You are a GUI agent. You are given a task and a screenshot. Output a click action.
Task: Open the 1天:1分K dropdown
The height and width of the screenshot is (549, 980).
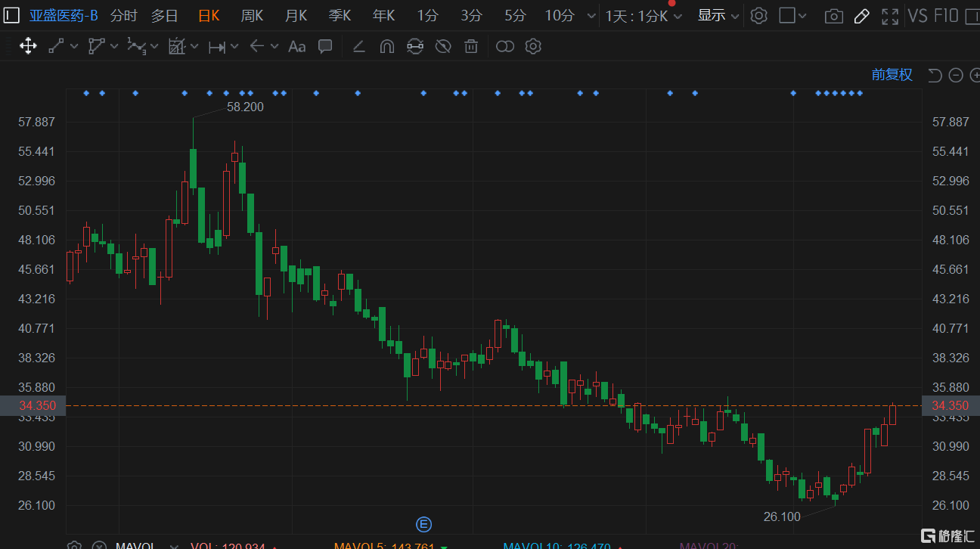pyautogui.click(x=644, y=16)
